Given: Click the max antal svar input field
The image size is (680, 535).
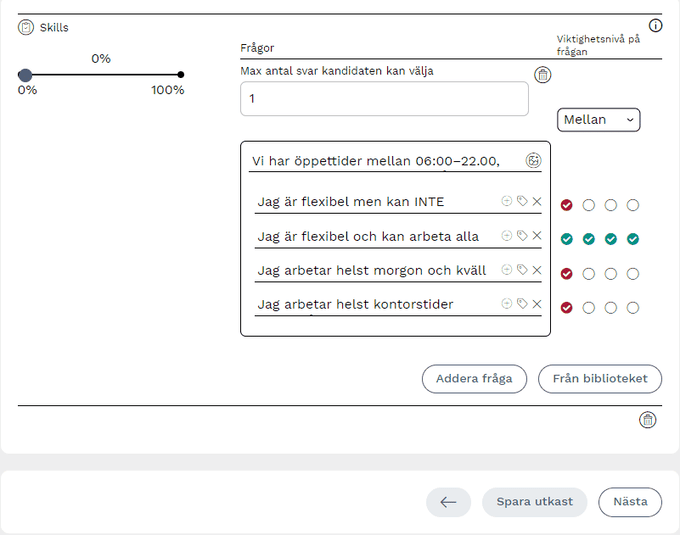Looking at the screenshot, I should [384, 99].
